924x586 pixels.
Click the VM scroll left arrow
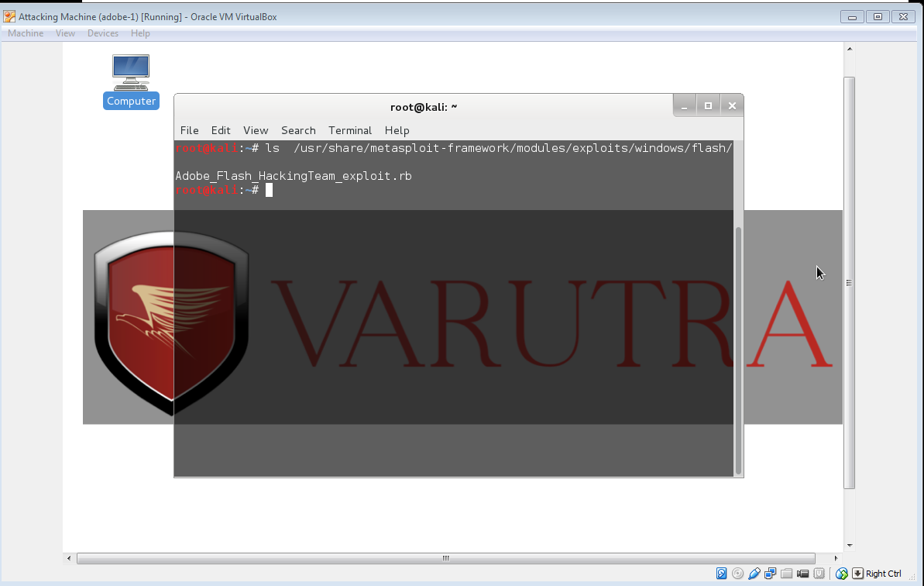(x=69, y=558)
